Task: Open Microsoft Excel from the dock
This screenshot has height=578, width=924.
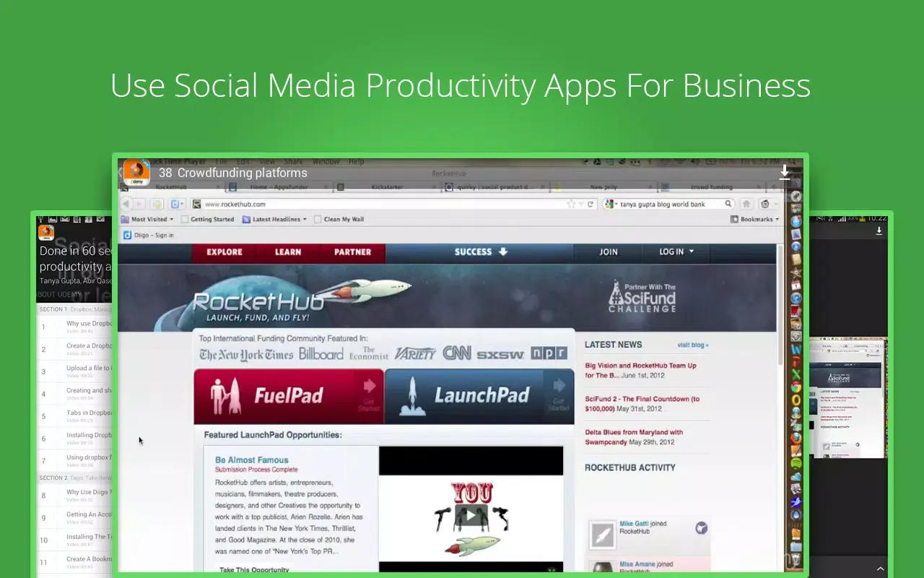Action: (796, 374)
